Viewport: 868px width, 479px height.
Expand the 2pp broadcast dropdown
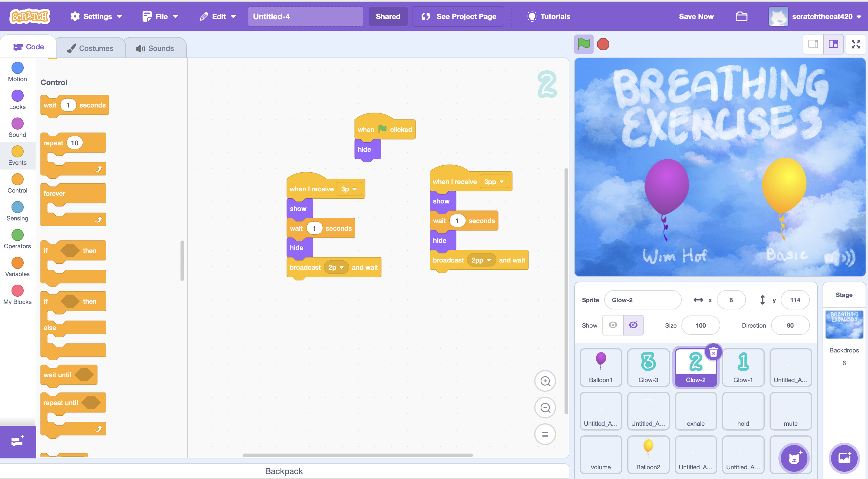481,260
